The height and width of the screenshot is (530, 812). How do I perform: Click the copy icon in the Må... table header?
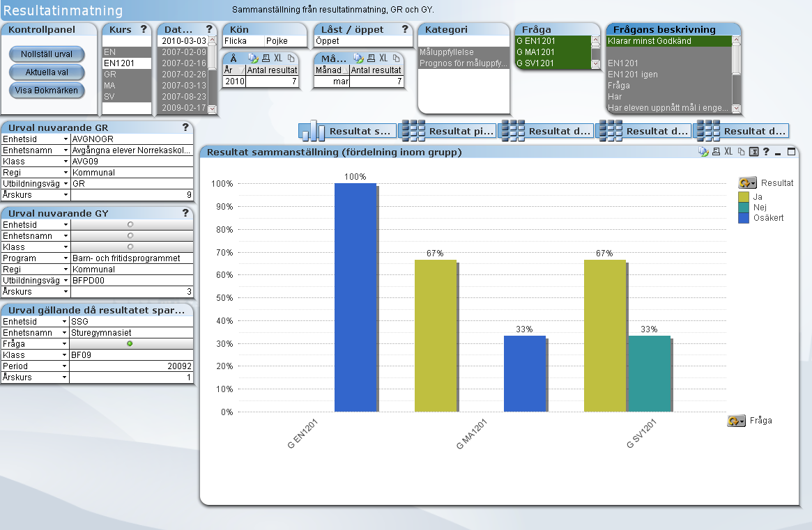[396, 59]
